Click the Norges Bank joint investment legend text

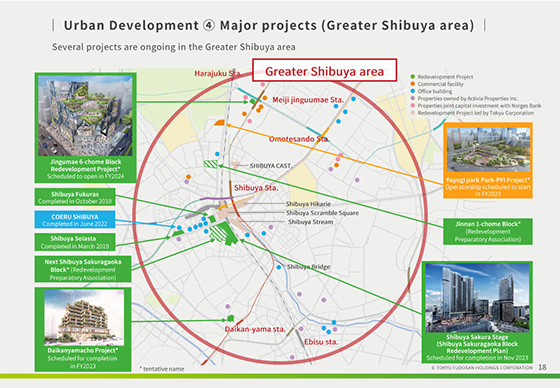click(479, 105)
